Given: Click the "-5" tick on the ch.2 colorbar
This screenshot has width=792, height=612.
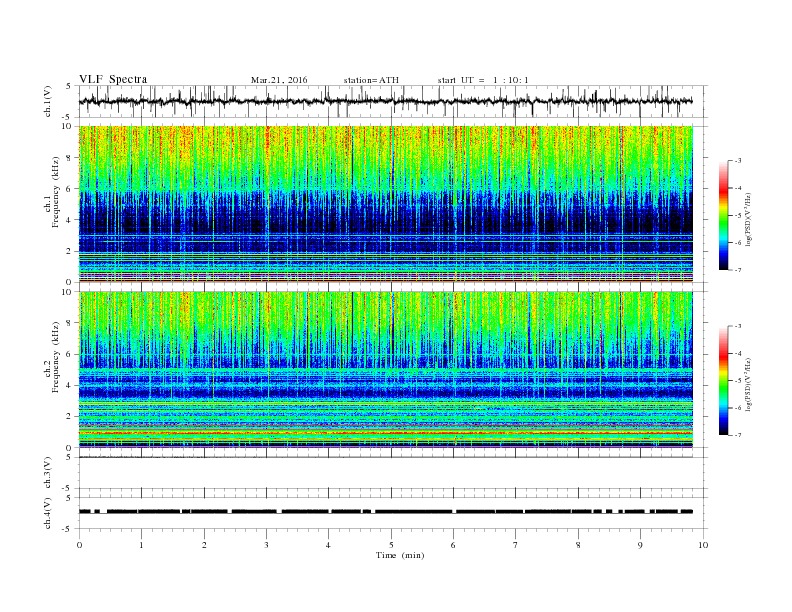Looking at the screenshot, I should click(x=738, y=381).
